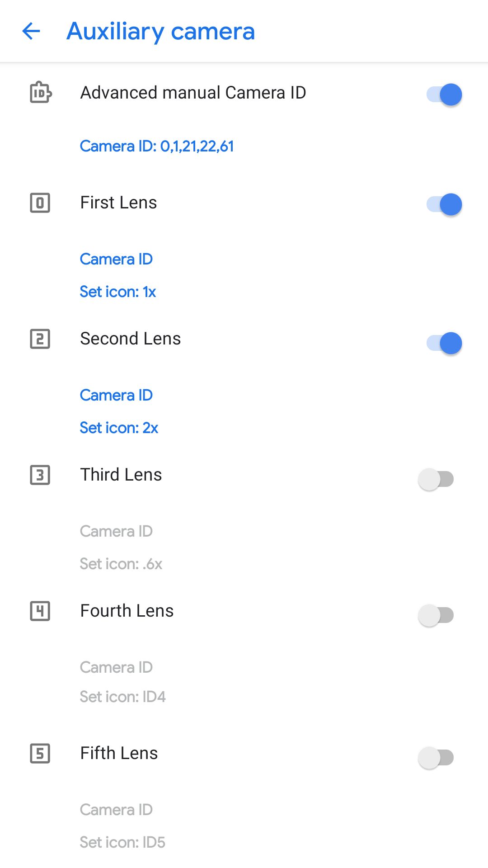Viewport: 488px width, 868px height.
Task: Turn on the Fifth Lens switch
Action: tap(436, 758)
